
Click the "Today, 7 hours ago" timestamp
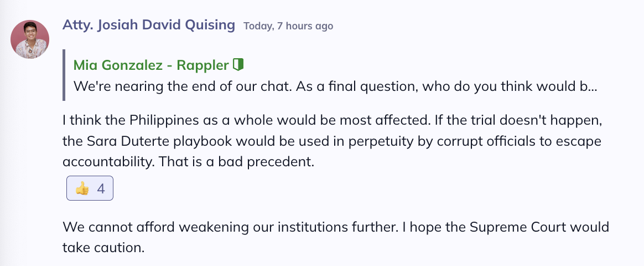click(288, 26)
